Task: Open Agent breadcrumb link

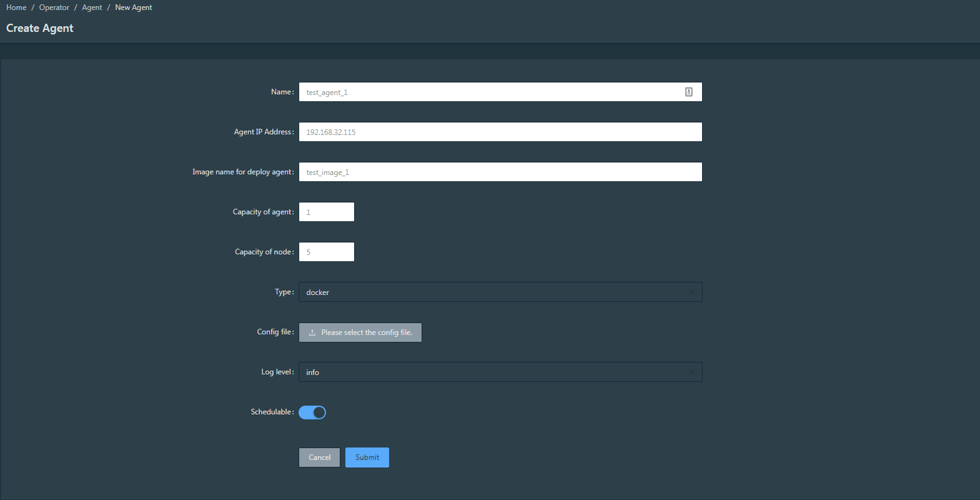Action: pos(92,7)
